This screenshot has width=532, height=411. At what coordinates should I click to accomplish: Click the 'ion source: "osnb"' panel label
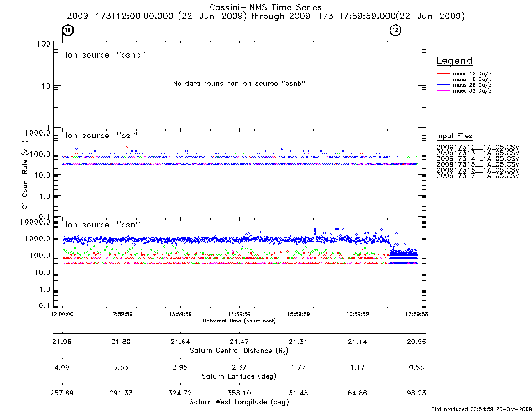point(105,55)
